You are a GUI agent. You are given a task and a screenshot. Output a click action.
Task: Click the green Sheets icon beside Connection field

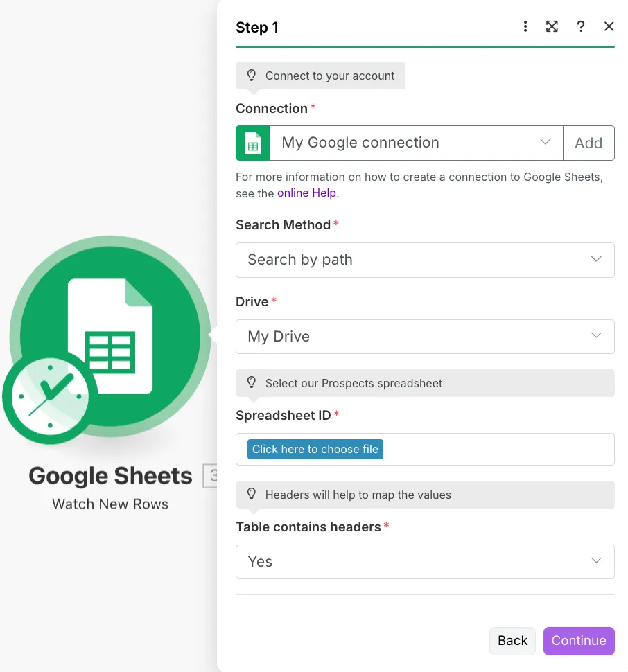coord(253,143)
